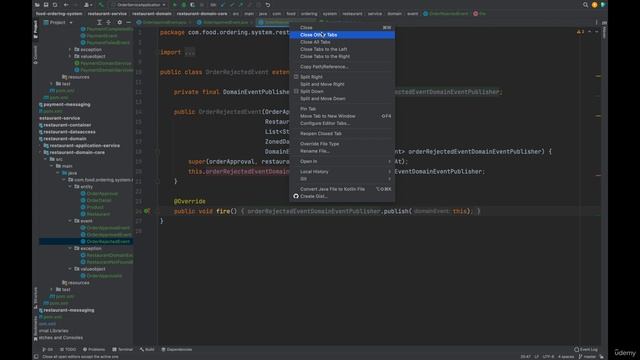Click the Rollback undo arrow in toolbar

click(x=268, y=5)
